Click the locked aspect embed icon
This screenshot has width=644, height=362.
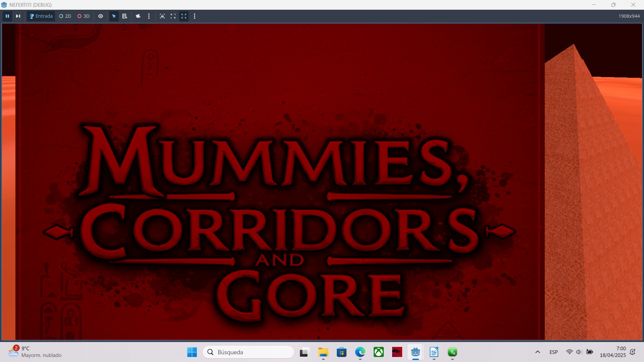click(x=162, y=16)
